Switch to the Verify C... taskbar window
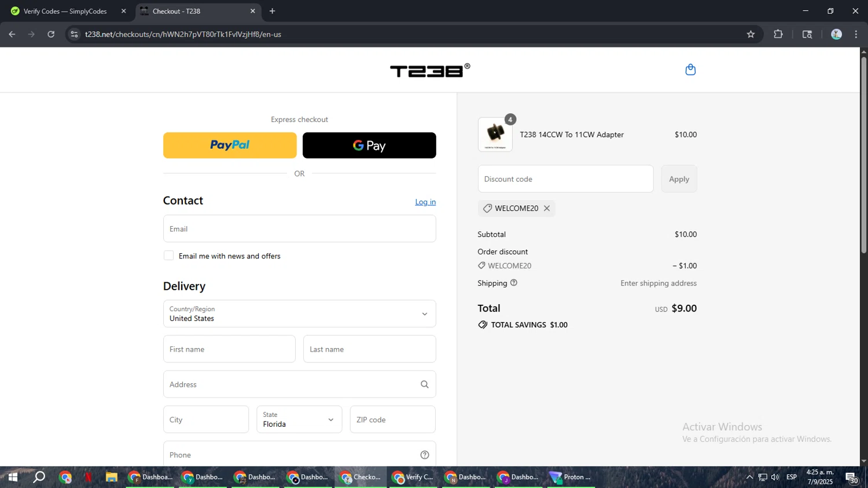 click(413, 477)
